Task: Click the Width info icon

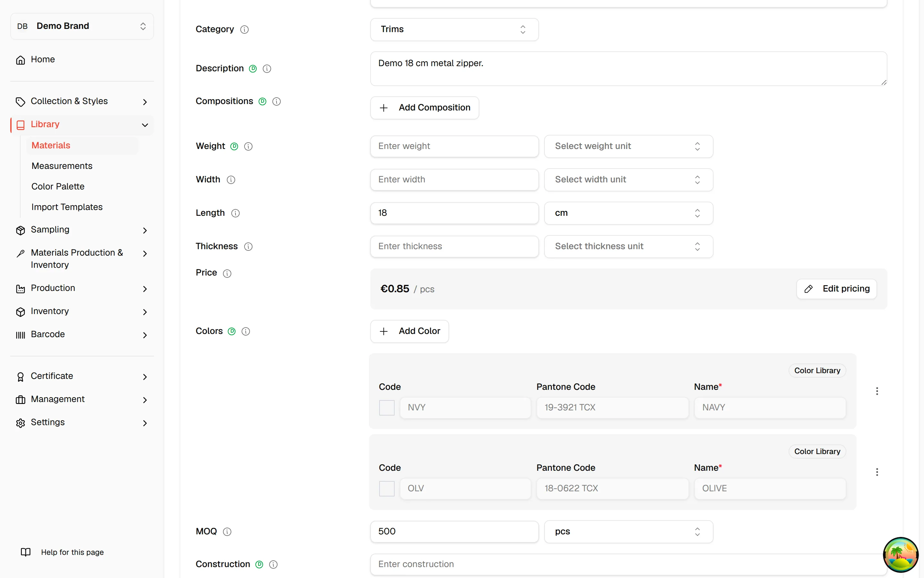Action: (x=231, y=180)
